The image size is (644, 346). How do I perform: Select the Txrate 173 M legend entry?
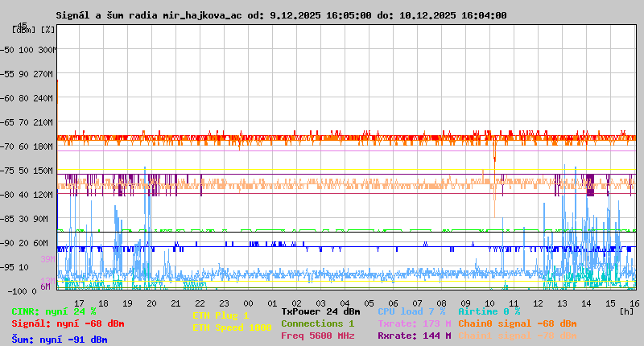tap(414, 323)
